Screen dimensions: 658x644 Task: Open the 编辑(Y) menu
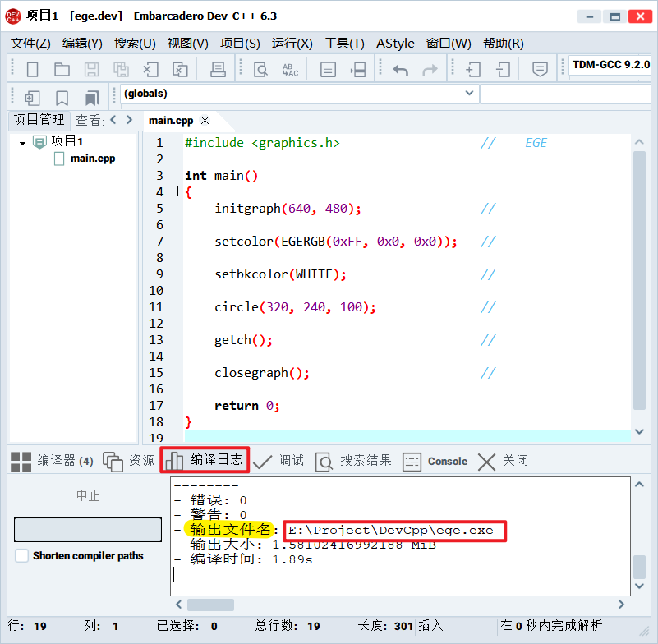point(82,44)
